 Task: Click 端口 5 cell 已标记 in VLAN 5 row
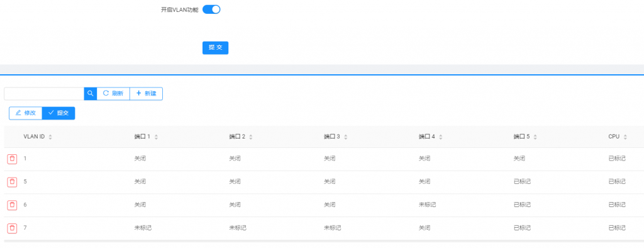pyautogui.click(x=522, y=181)
